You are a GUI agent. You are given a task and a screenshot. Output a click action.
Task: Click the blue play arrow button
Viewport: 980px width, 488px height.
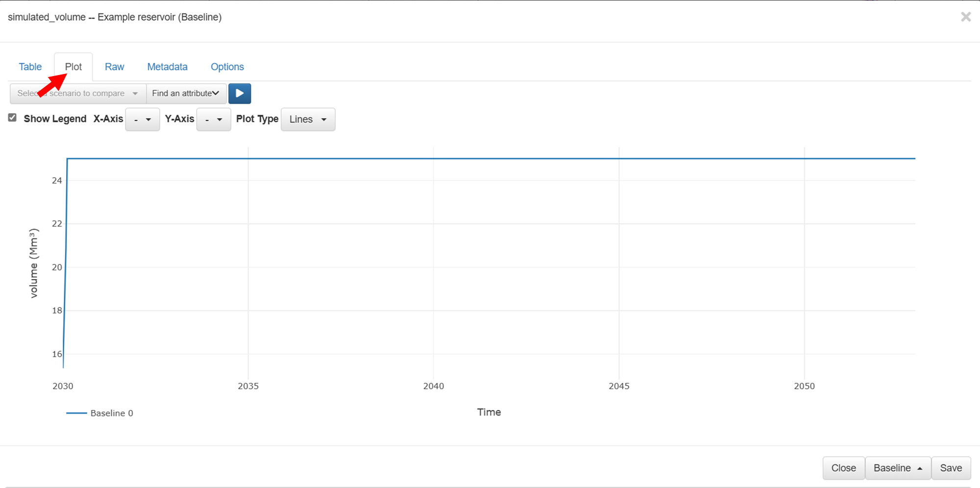point(240,94)
